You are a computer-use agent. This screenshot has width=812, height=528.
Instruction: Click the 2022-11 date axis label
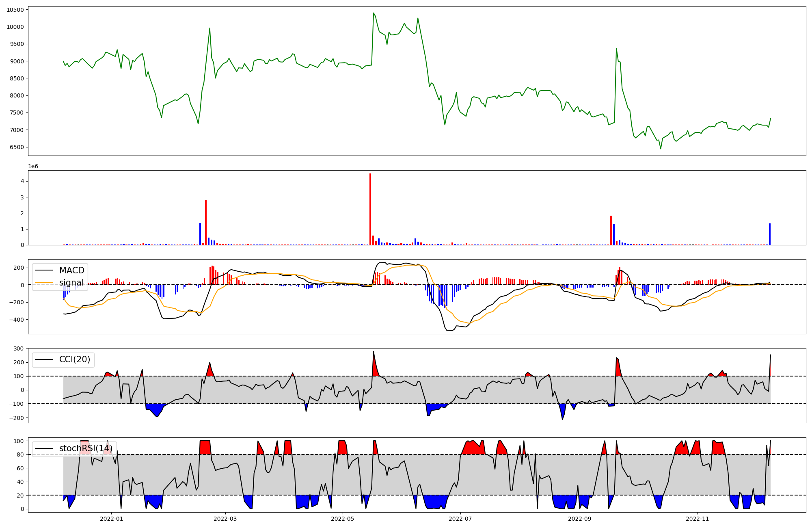[697, 519]
